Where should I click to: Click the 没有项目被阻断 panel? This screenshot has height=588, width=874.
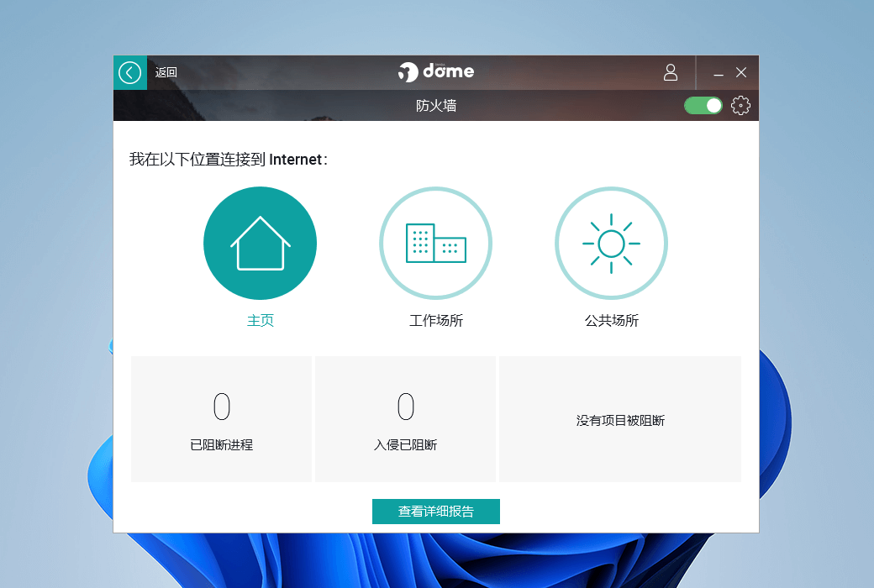click(620, 420)
